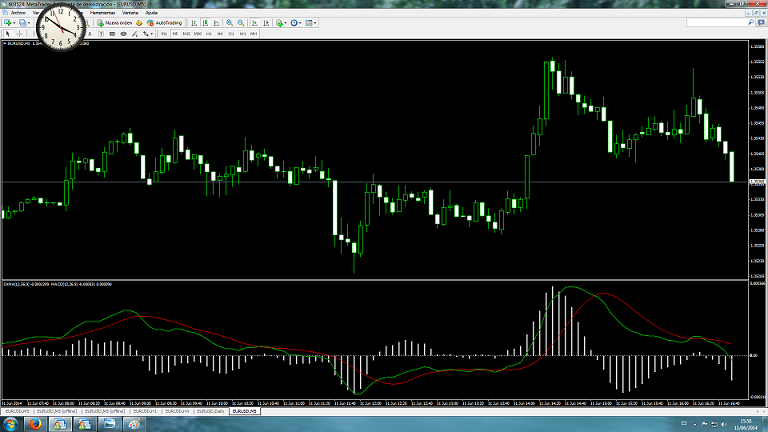Expand the arrows objects dropdown
This screenshot has height=432, width=768.
[151, 34]
